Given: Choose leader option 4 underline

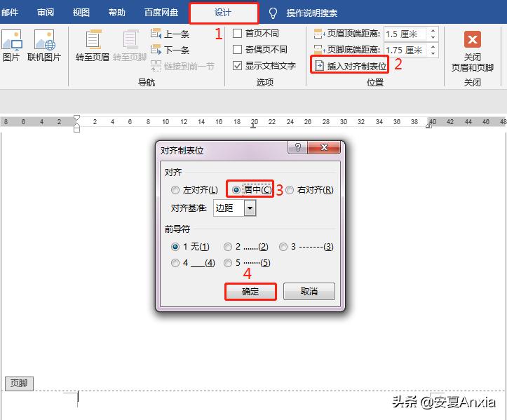Looking at the screenshot, I should tap(175, 263).
